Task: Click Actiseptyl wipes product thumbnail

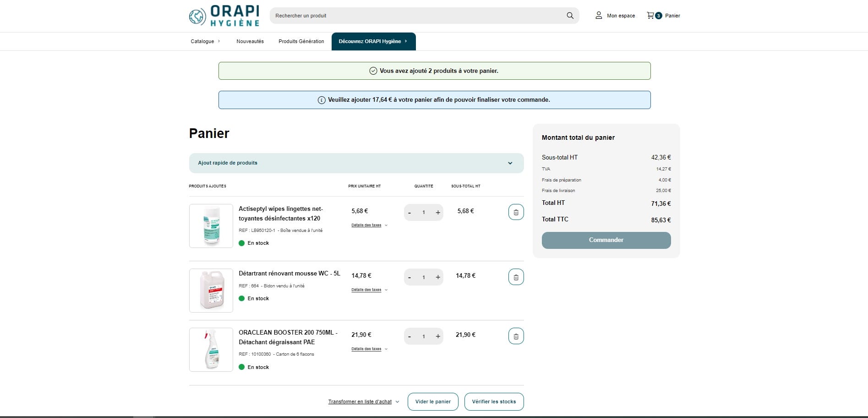Action: coord(211,226)
